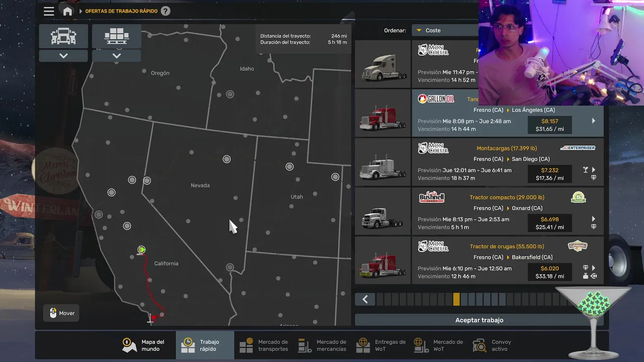Open Entregas de WoT tab
The image size is (644, 362).
(x=381, y=345)
